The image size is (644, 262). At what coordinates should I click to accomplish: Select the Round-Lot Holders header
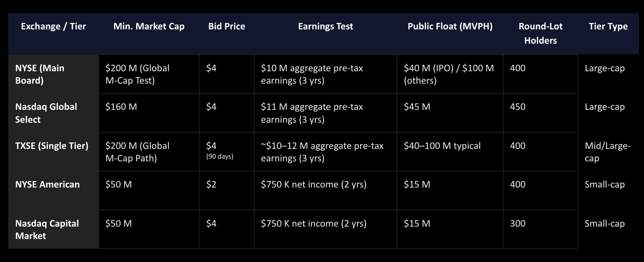click(x=540, y=34)
